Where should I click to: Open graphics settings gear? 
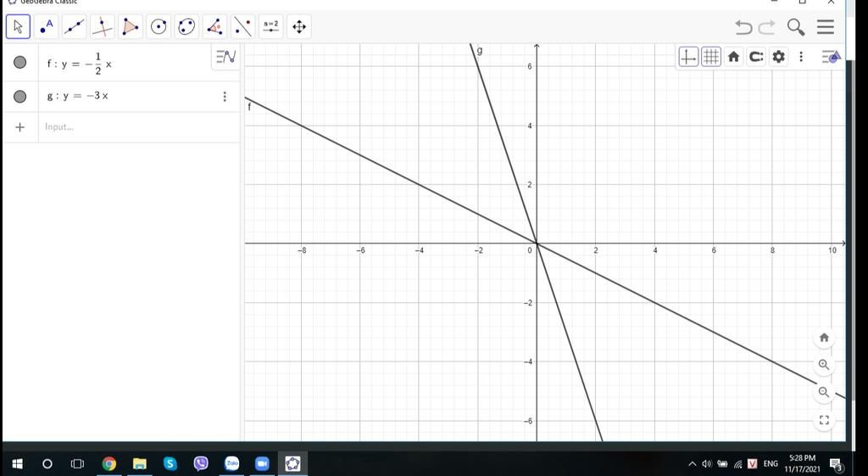(x=778, y=57)
